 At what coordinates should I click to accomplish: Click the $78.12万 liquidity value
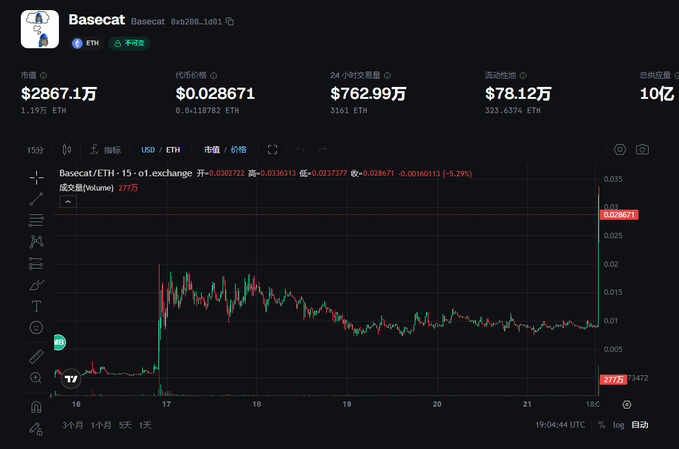pyautogui.click(x=518, y=94)
